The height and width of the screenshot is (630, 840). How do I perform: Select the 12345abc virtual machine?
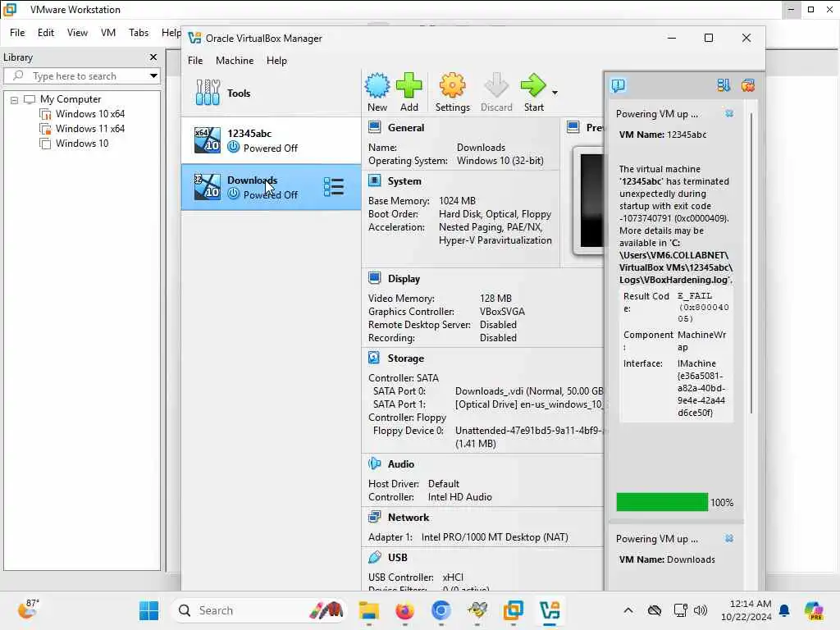271,140
